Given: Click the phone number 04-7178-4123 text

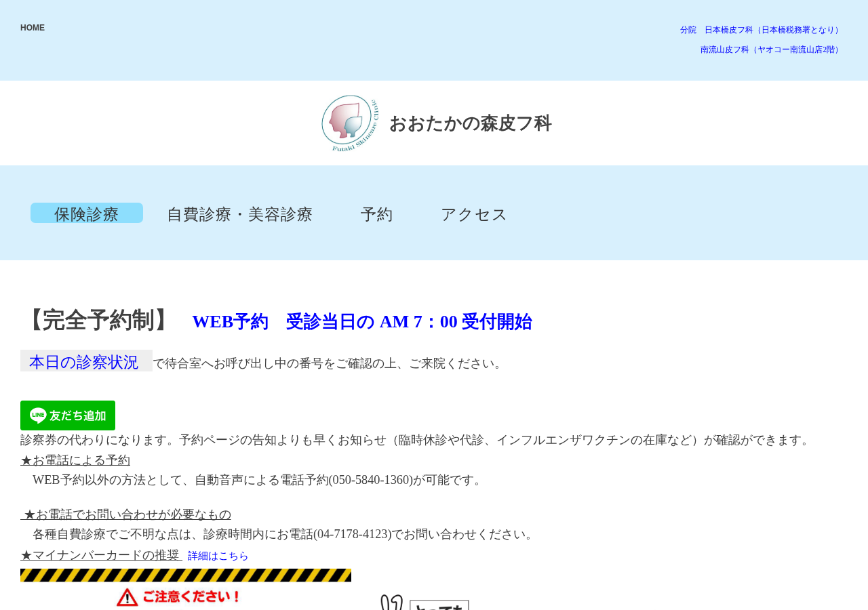Looking at the screenshot, I should 353,534.
